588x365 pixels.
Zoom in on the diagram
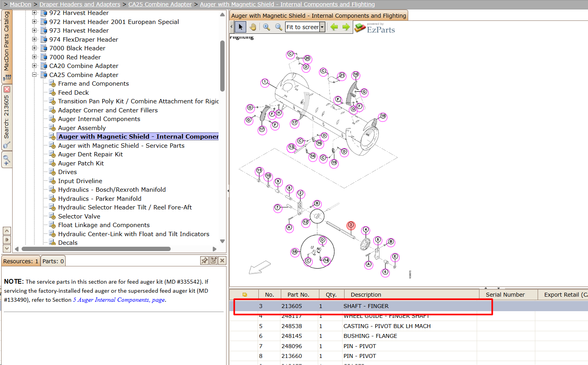click(x=267, y=27)
